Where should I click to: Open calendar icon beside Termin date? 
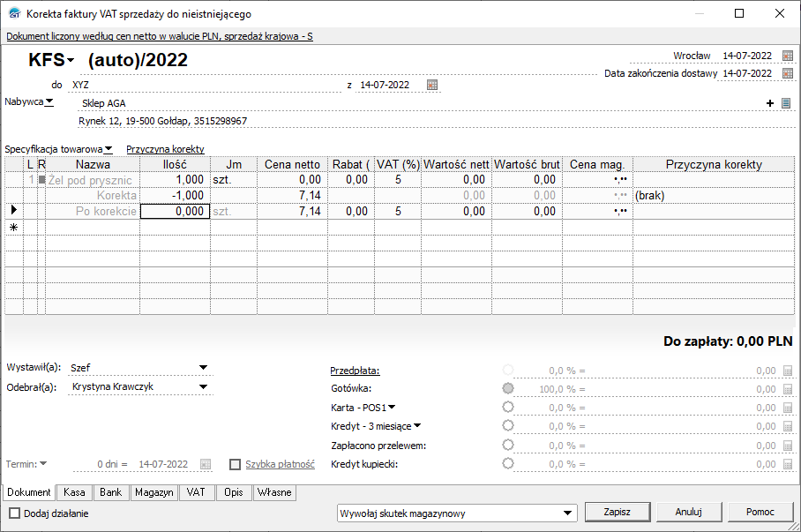coord(206,464)
